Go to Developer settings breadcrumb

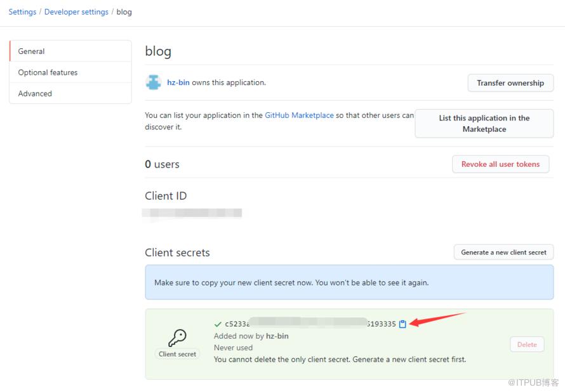click(x=76, y=12)
